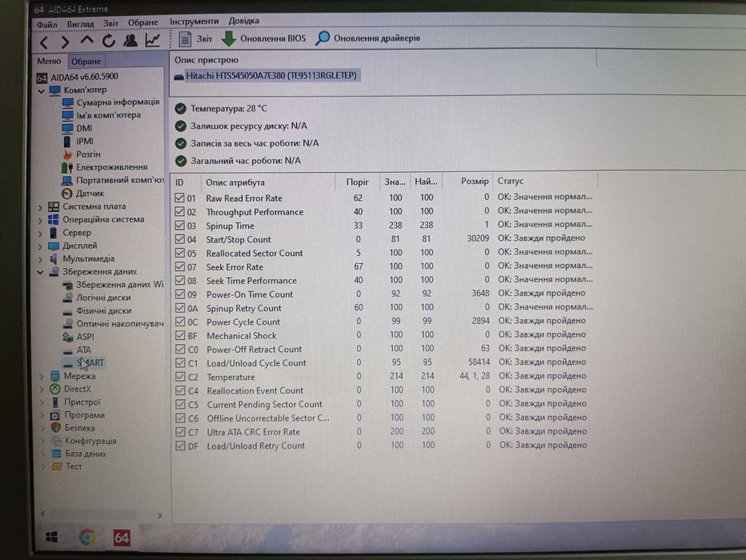The width and height of the screenshot is (746, 560).
Task: Open the graph chart icon in the toolbar
Action: tap(152, 40)
